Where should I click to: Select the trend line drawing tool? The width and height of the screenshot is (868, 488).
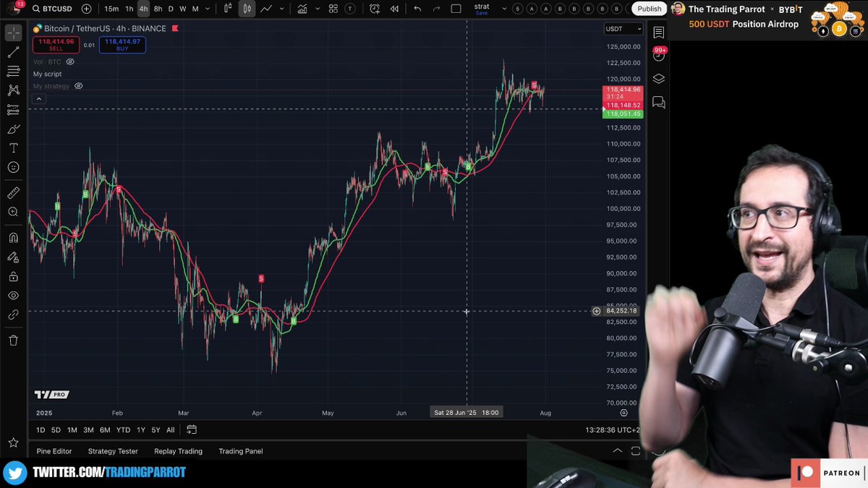click(x=13, y=52)
